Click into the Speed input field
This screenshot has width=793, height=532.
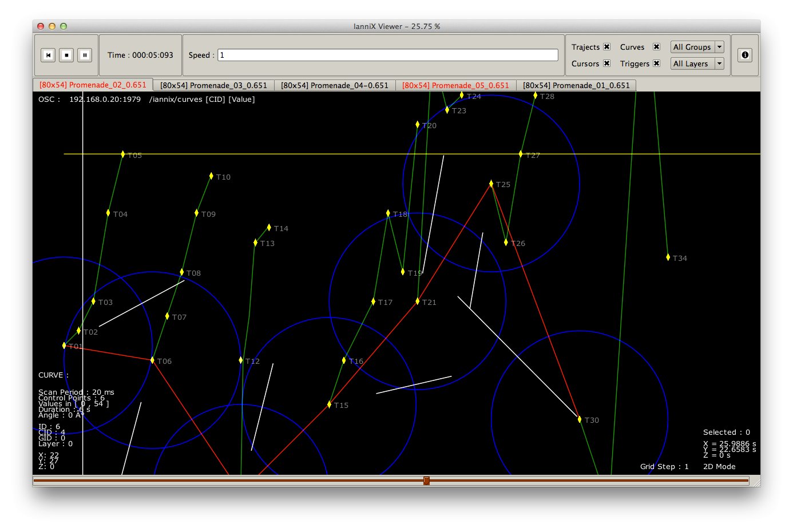(x=388, y=55)
